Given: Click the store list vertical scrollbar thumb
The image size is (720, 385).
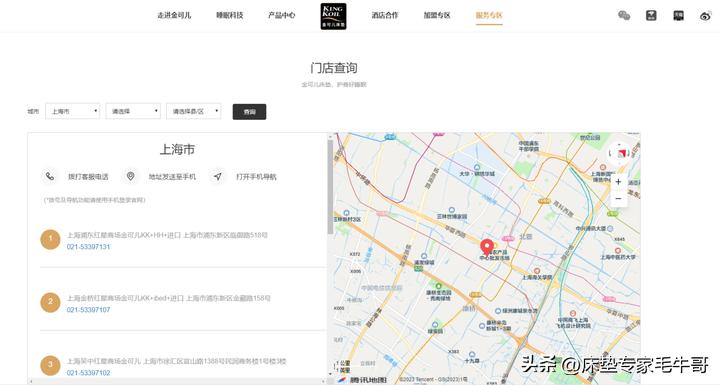Looking at the screenshot, I should (330, 186).
